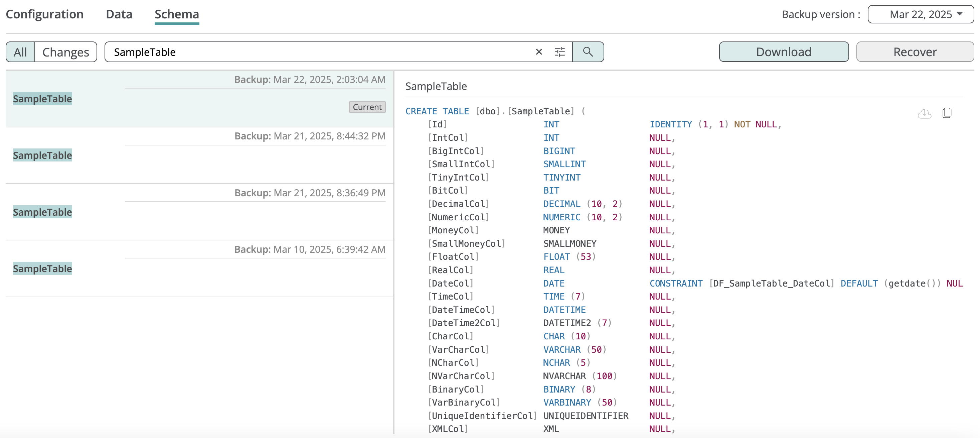The image size is (980, 438).
Task: Show only Changes
Action: coord(66,52)
